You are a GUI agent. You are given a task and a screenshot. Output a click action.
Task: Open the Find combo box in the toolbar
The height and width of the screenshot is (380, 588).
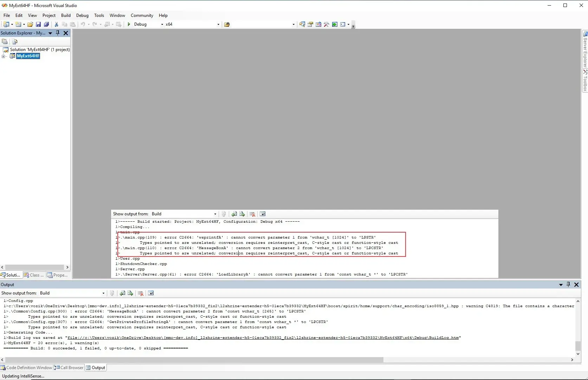click(x=293, y=24)
